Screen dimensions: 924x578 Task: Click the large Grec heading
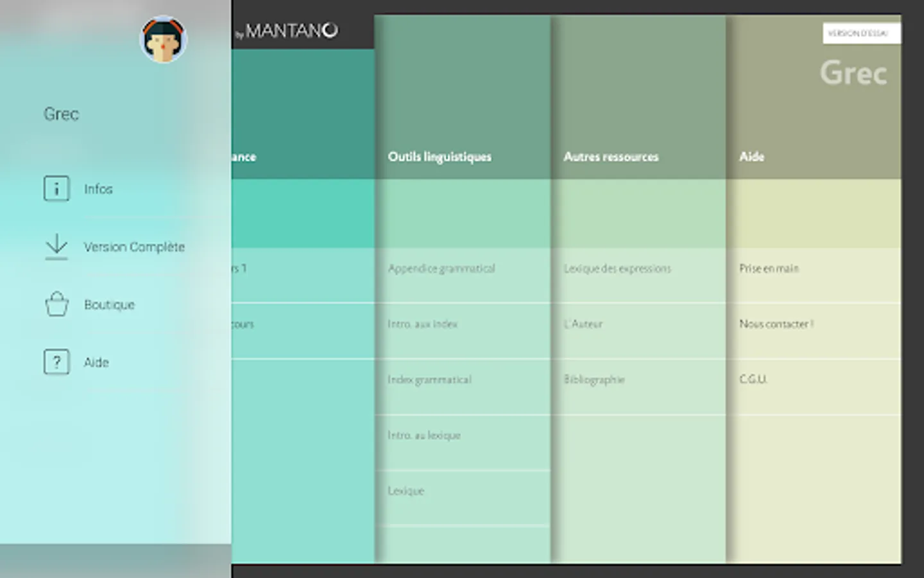coord(853,73)
